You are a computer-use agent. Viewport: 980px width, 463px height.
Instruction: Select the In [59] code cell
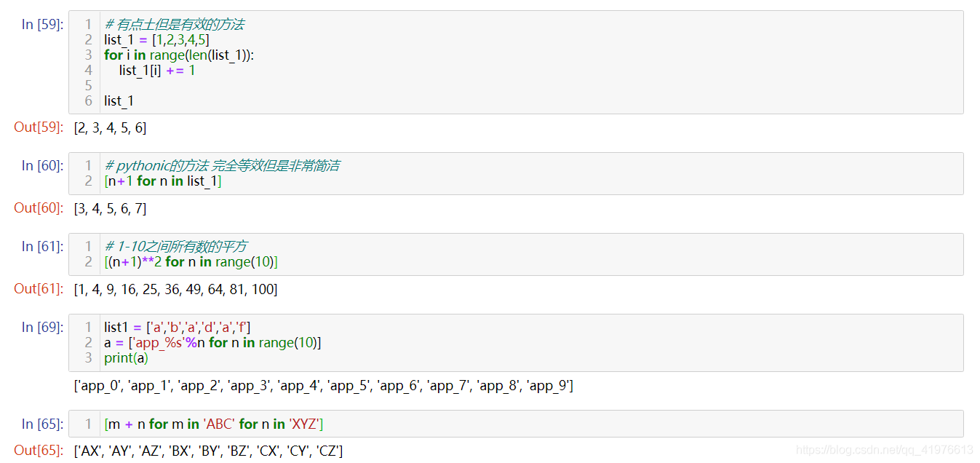point(516,62)
